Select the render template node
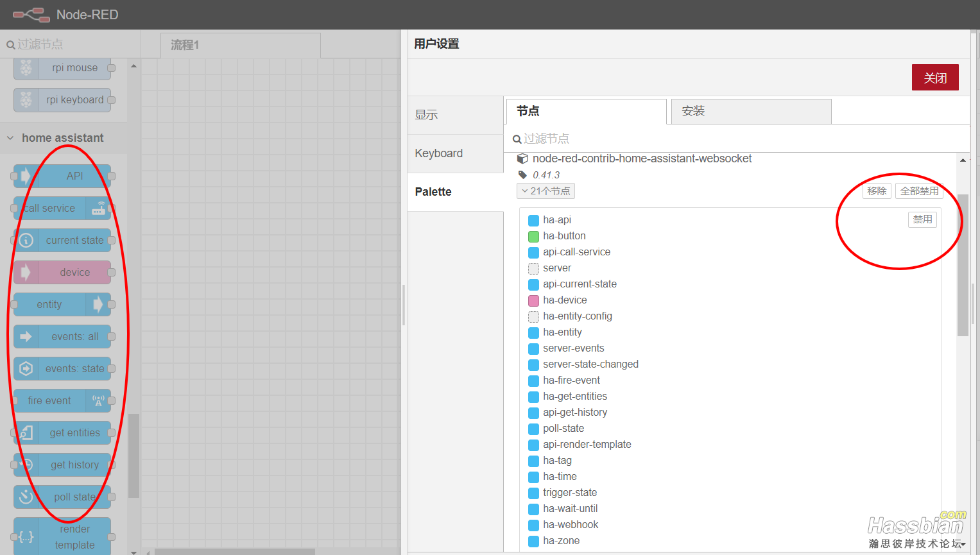 [62, 536]
